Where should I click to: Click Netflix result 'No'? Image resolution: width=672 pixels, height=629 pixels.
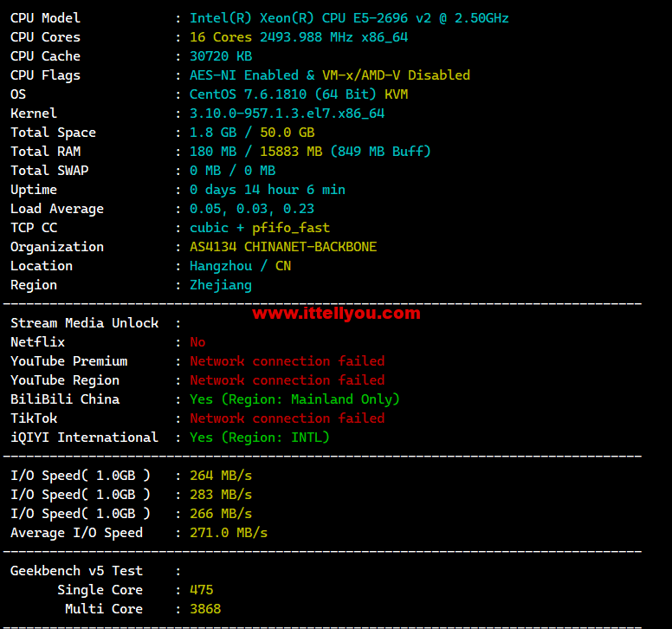(197, 342)
